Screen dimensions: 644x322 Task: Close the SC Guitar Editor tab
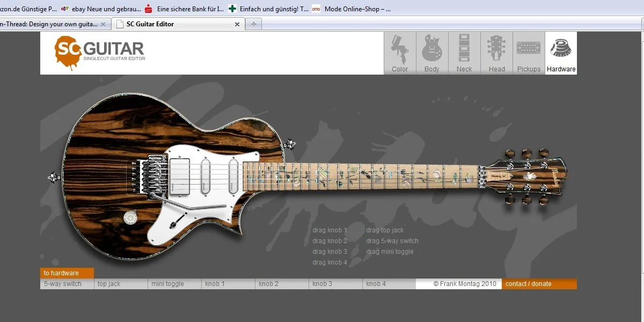click(237, 24)
